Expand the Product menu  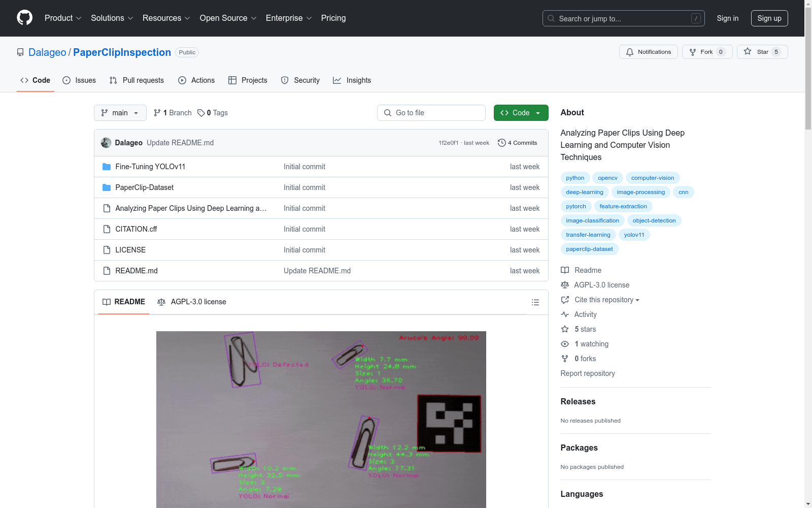(x=63, y=18)
